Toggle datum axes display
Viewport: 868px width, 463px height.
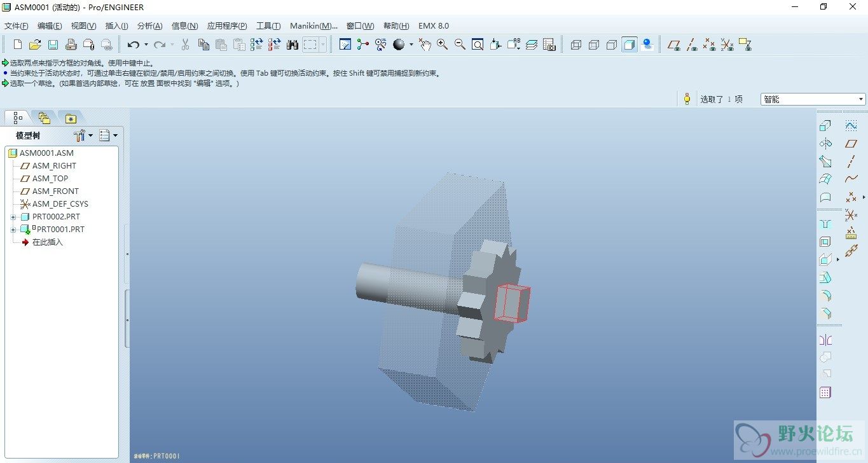click(x=692, y=45)
